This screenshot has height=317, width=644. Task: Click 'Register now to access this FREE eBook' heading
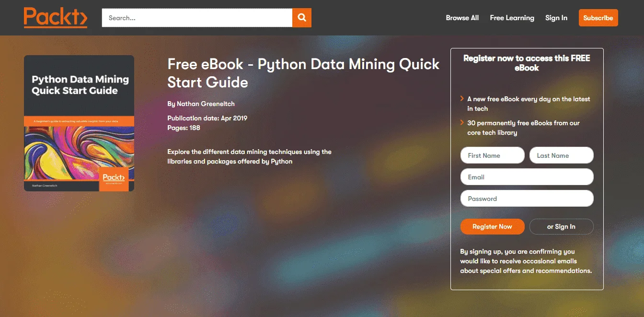pos(527,63)
